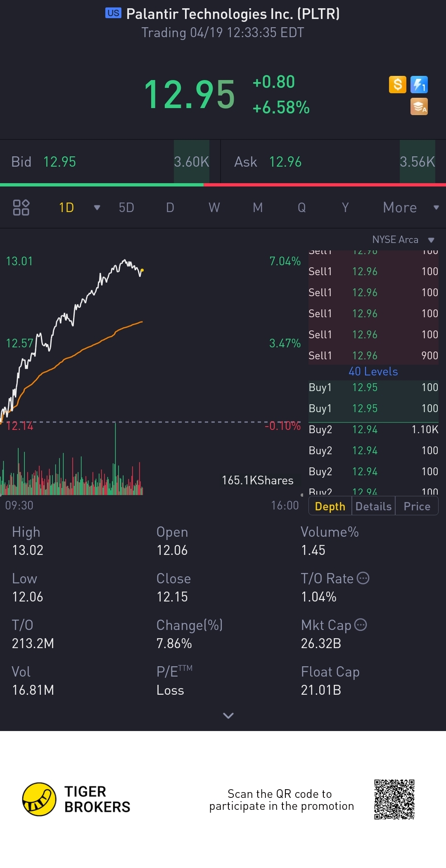Tap the bid/ask ratio bar
The width and height of the screenshot is (446, 868).
(223, 185)
